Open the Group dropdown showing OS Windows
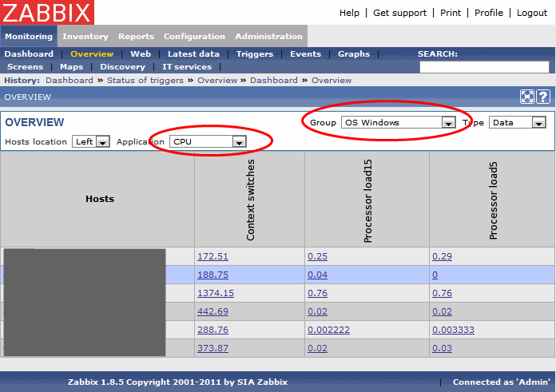Viewport: 556px width, 392px height. pos(397,123)
